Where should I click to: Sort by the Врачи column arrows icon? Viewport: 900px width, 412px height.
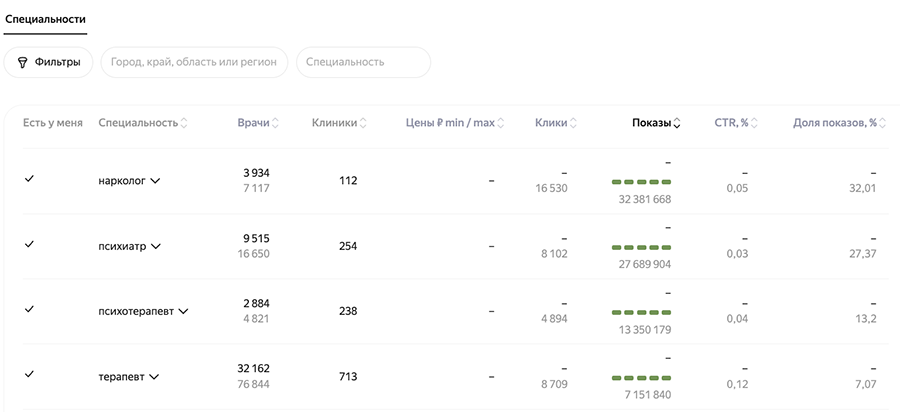click(x=275, y=123)
